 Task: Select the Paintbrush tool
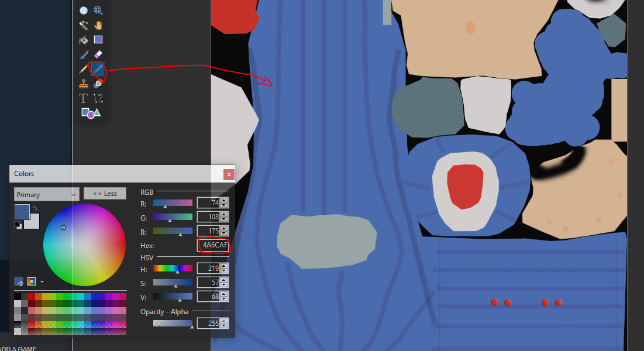pos(84,54)
